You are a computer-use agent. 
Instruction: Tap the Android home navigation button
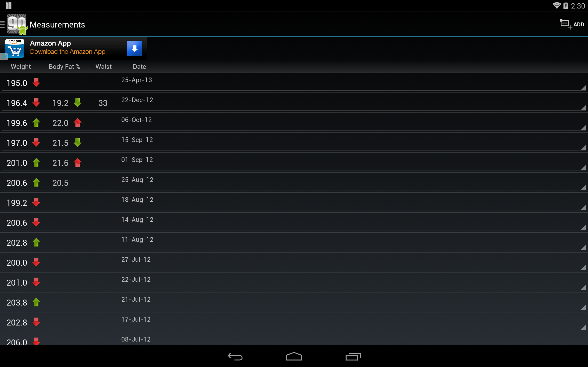pos(294,356)
